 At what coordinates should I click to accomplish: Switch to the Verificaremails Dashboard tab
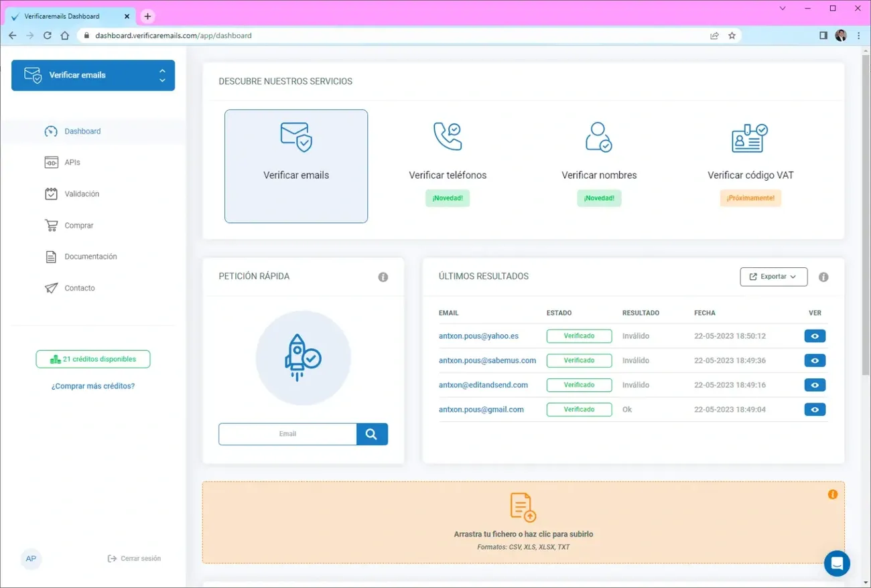coord(67,15)
